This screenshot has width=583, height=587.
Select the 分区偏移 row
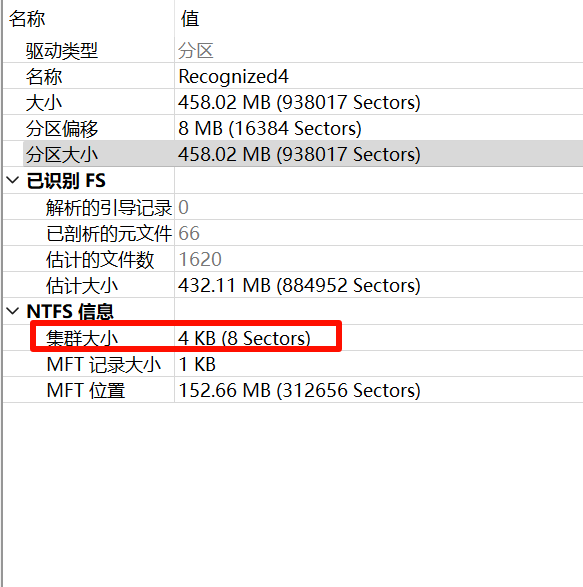[293, 128]
